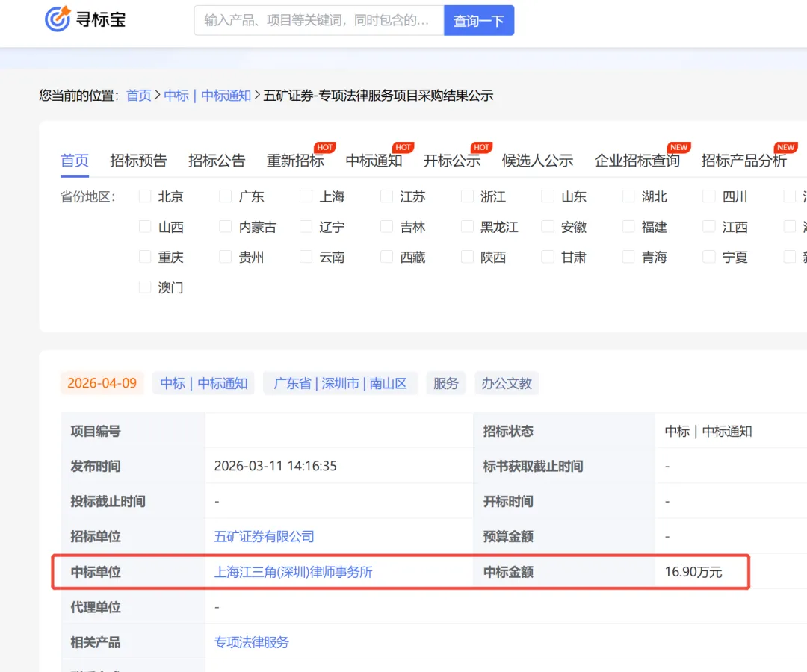Check the 四川 region checkbox
This screenshot has height=672, width=807.
pos(709,196)
